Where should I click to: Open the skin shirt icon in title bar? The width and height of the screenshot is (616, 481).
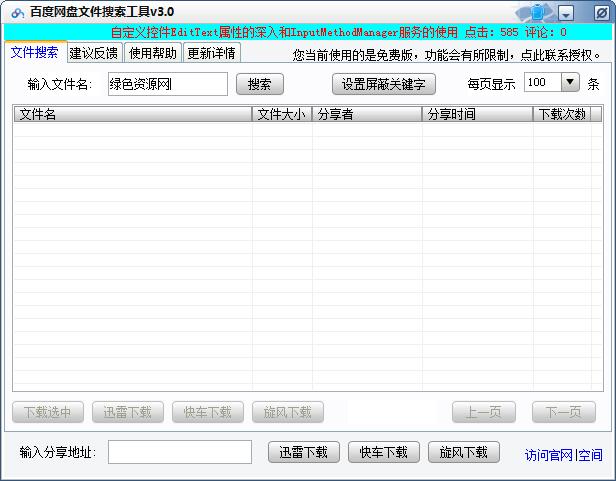point(537,13)
